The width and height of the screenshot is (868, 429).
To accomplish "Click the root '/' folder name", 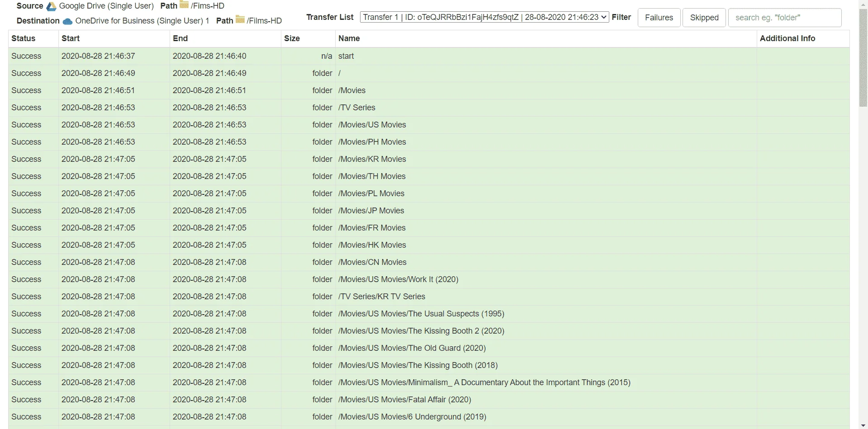I will tap(340, 73).
